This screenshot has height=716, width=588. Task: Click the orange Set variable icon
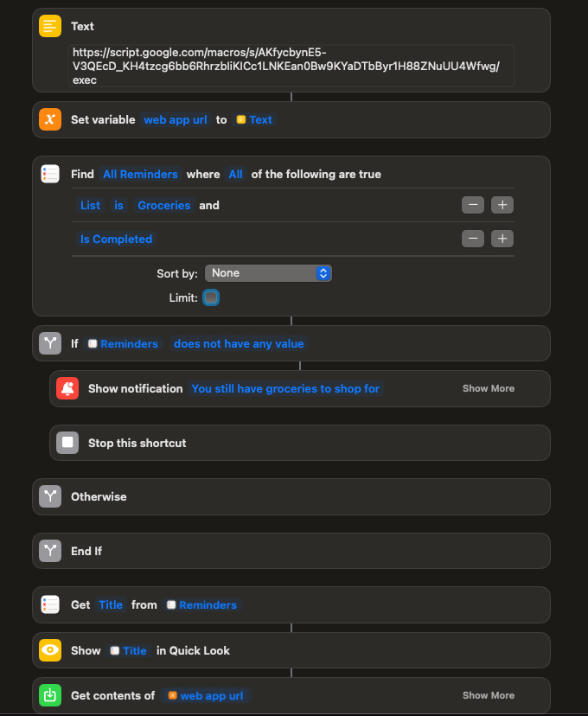pyautogui.click(x=50, y=120)
